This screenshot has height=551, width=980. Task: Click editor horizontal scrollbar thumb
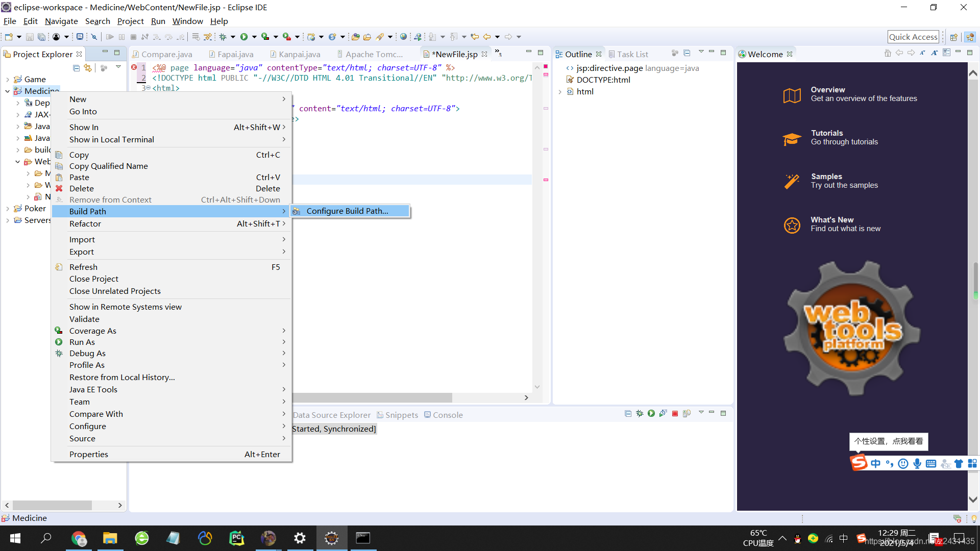pyautogui.click(x=373, y=398)
